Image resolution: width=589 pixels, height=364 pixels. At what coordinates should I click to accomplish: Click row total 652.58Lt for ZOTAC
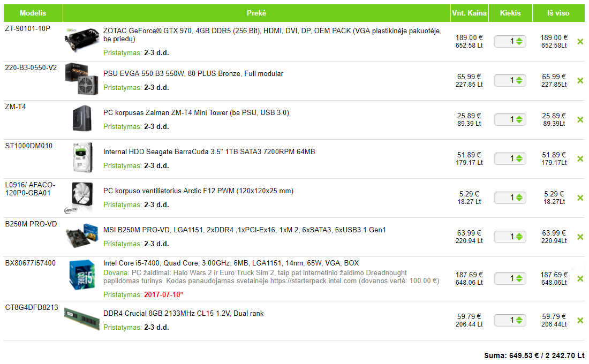[x=554, y=45]
